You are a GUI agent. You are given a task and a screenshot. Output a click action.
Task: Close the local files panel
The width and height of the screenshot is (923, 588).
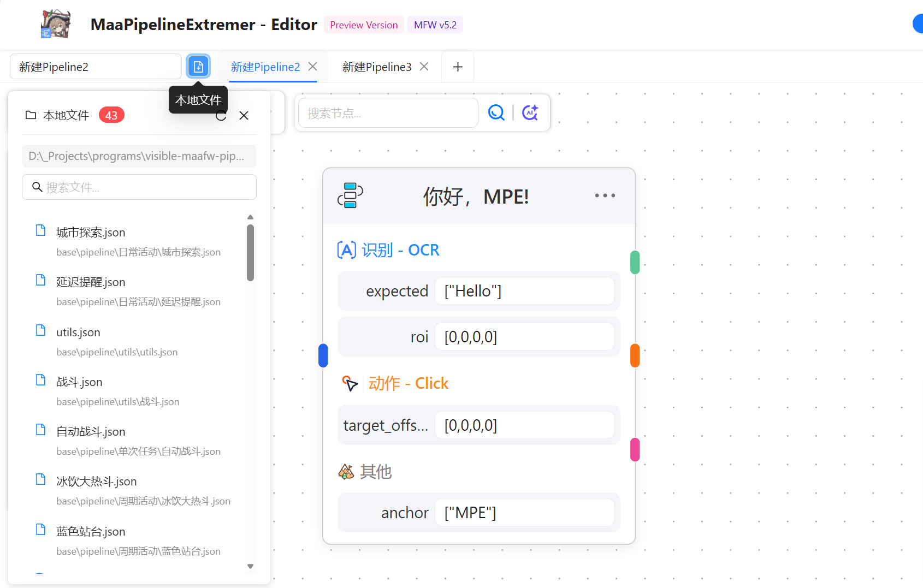point(244,116)
